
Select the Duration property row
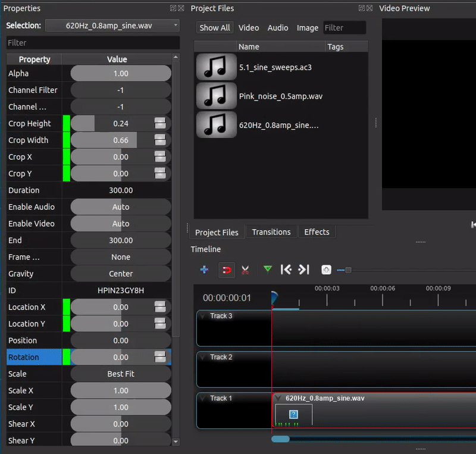89,190
